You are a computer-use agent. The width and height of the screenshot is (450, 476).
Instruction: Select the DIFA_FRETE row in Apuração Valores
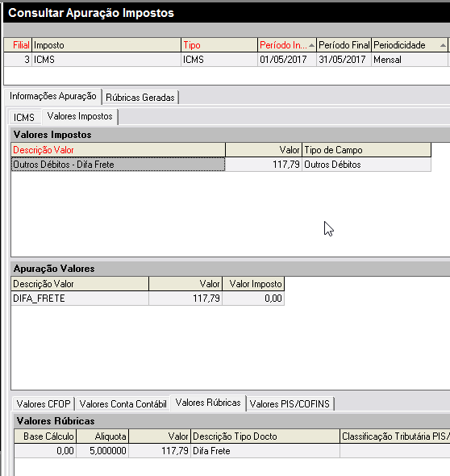point(148,299)
